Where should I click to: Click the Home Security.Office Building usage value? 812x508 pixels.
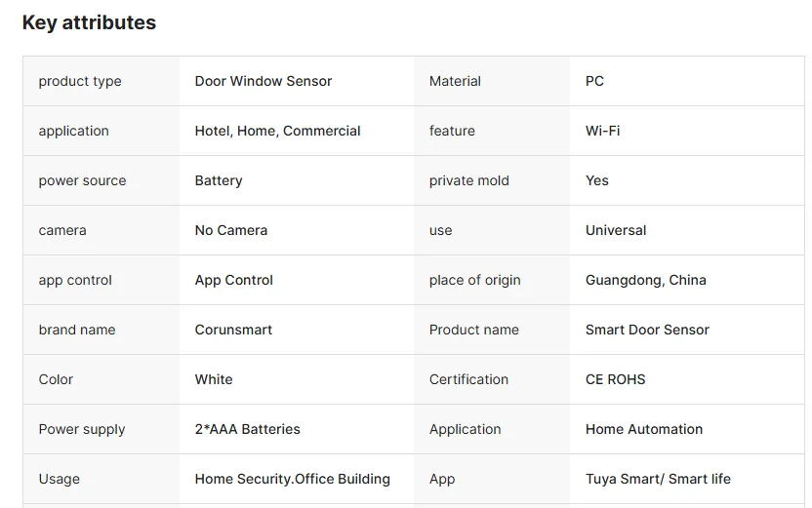(293, 479)
